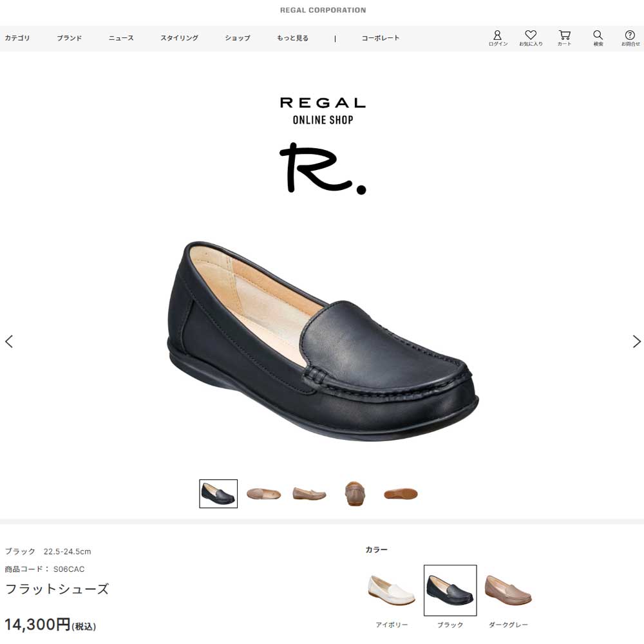Open the もっと見る menu
This screenshot has width=644, height=644.
click(x=291, y=38)
